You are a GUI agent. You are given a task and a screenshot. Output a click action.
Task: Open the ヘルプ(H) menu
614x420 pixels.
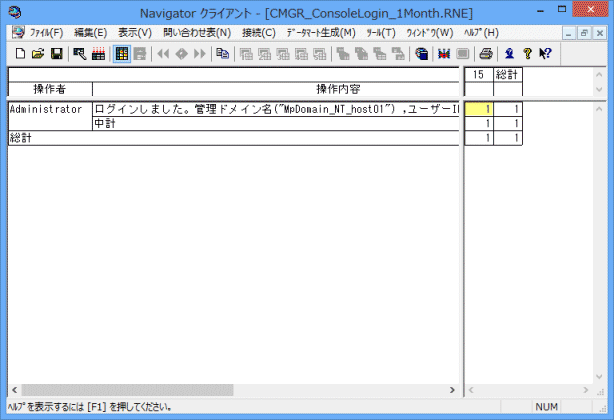tap(481, 33)
